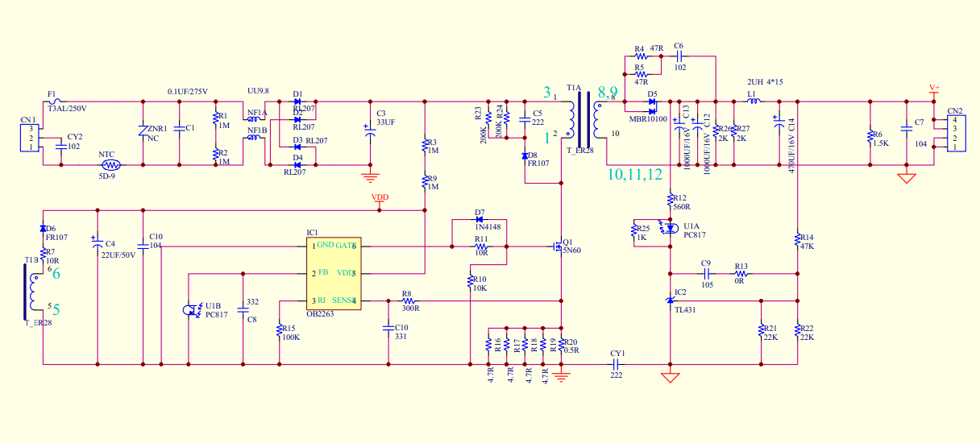The height and width of the screenshot is (443, 980).
Task: Click the D5 Schottky diode symbol
Action: point(652,101)
